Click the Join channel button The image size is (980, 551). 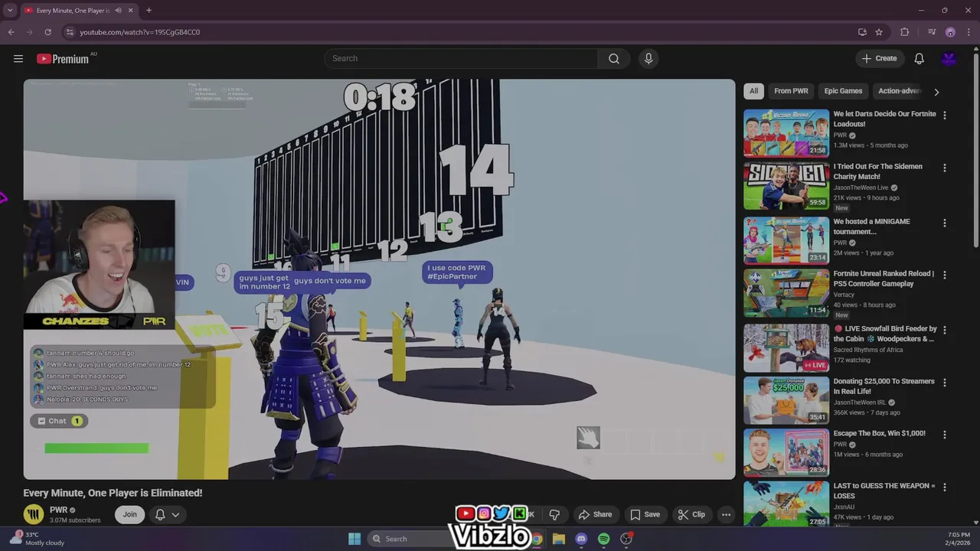click(129, 514)
